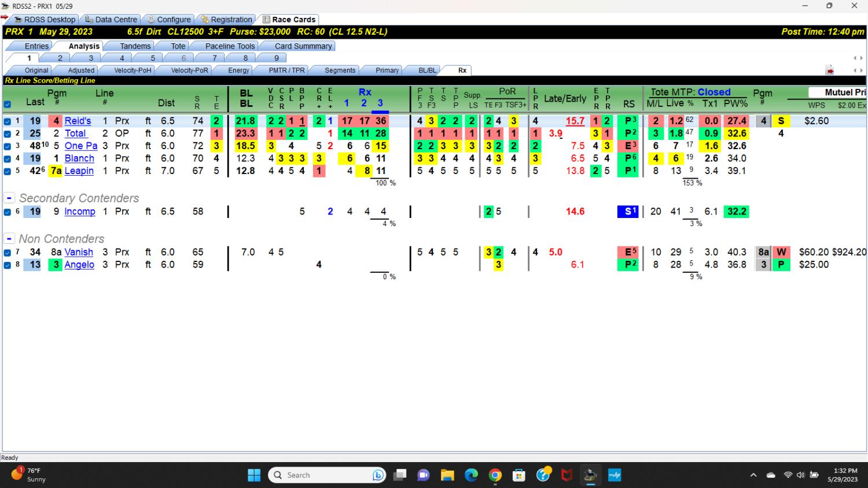Click the view sub-tab scroll arrows
Viewport: 868px width, 488px height.
858,71
